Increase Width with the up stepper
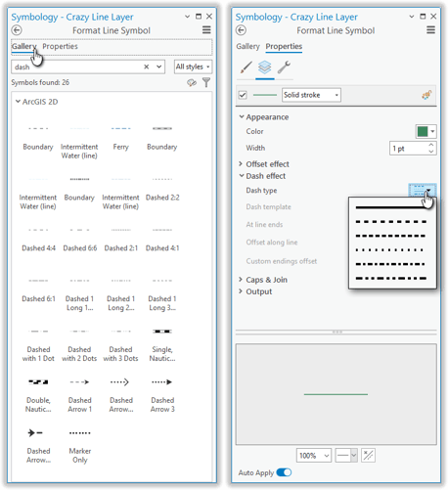Image resolution: width=448 pixels, height=490 pixels. click(x=431, y=145)
